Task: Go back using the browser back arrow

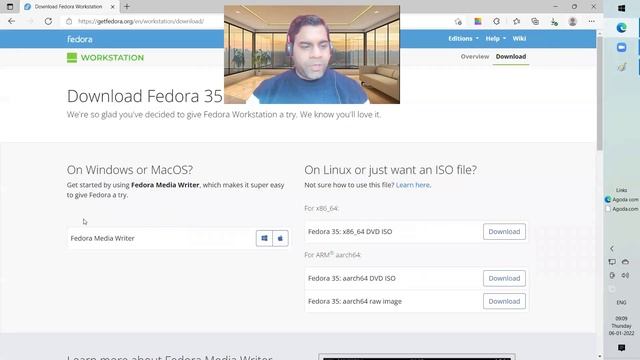Action: tap(11, 21)
